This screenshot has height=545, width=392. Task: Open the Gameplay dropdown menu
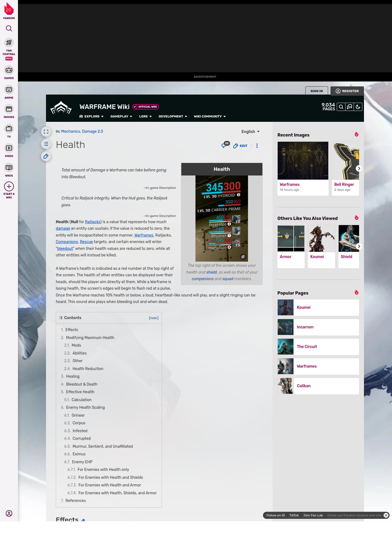coord(121,116)
